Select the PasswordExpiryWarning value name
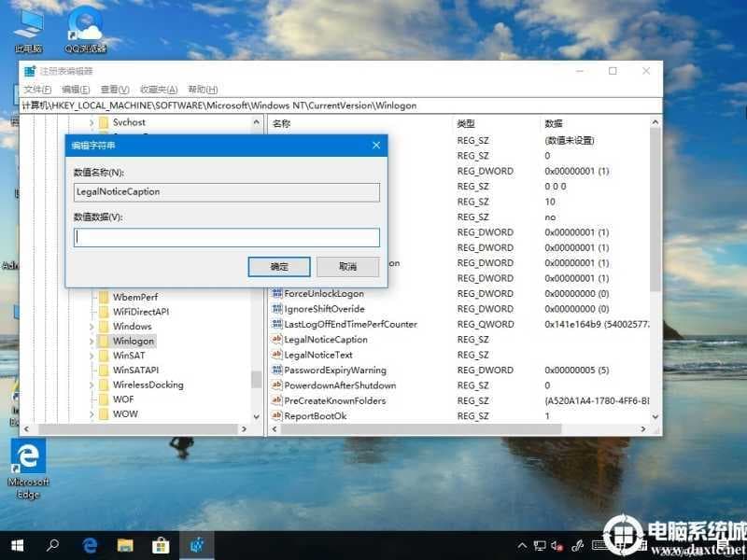 point(335,371)
